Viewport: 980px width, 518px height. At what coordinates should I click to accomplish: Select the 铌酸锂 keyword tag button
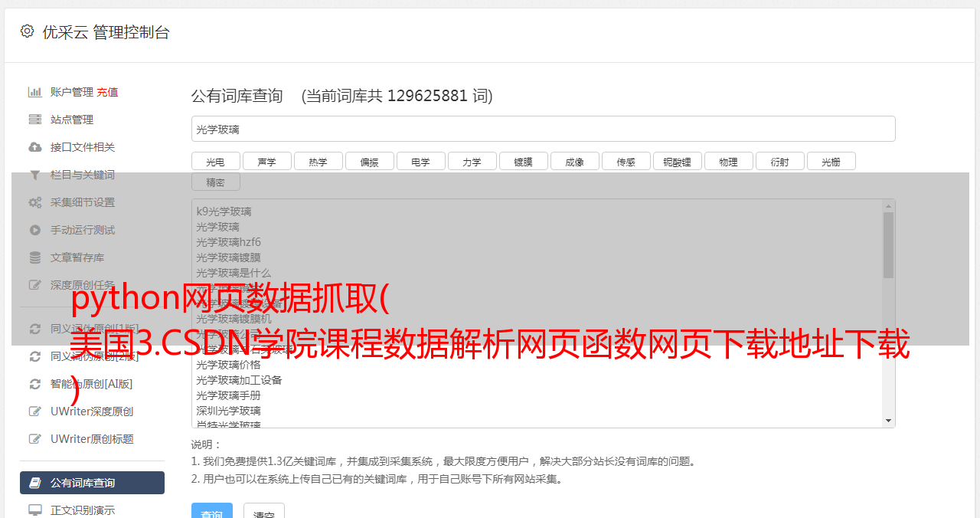[x=677, y=161]
